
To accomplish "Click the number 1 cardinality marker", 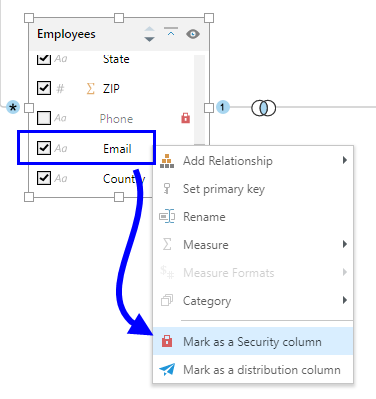I will [x=223, y=107].
